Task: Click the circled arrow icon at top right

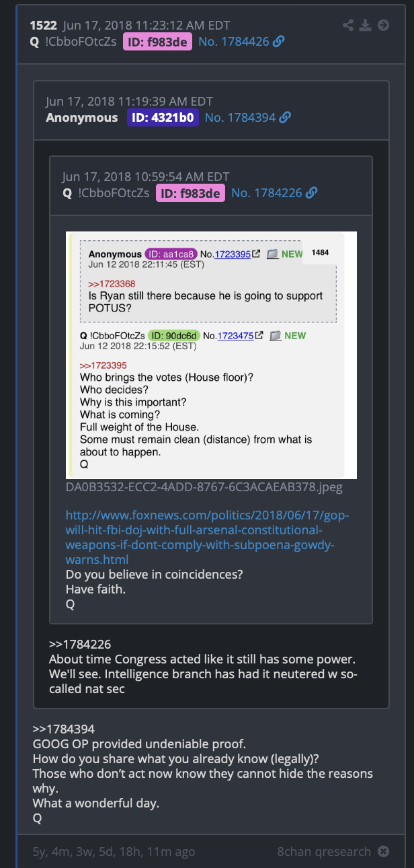Action: pyautogui.click(x=384, y=26)
